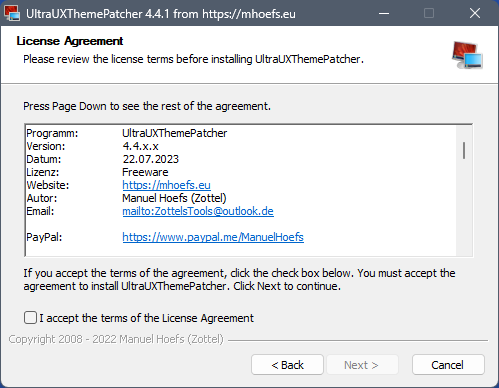The height and width of the screenshot is (388, 499).
Task: Open the https://mhoefs.eu website link
Action: (x=166, y=185)
